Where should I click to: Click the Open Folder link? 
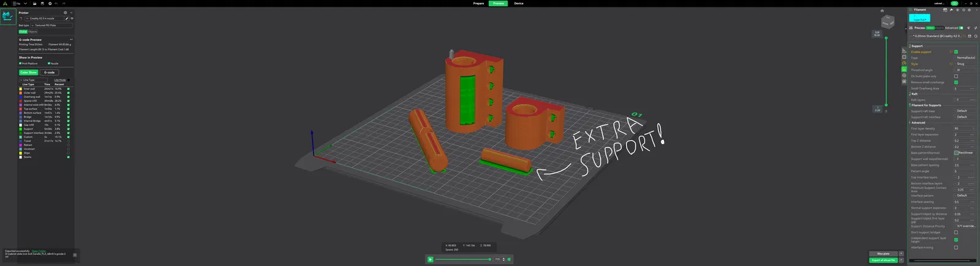click(39, 251)
